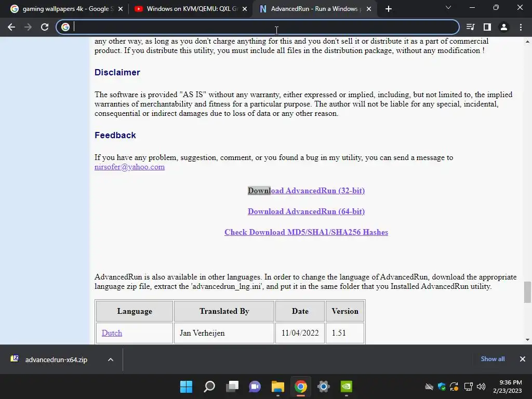The width and height of the screenshot is (532, 399).
Task: Open Windows Security tray icon
Action: [x=442, y=387]
